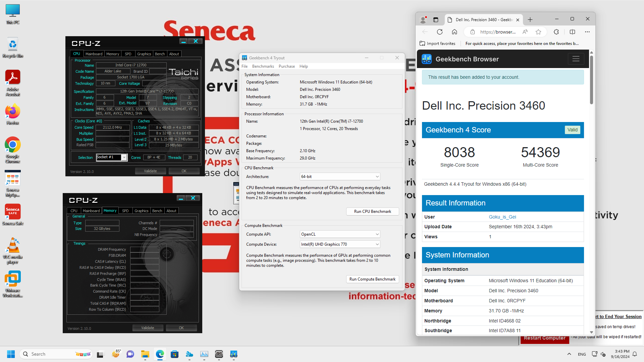644x362 pixels.
Task: Open Goku_is_Gei user link
Action: click(502, 217)
